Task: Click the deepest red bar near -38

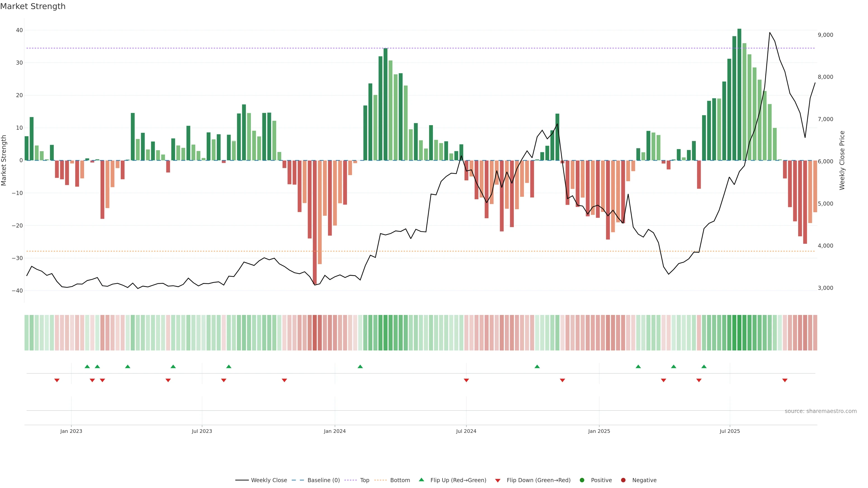Action: pyautogui.click(x=315, y=222)
